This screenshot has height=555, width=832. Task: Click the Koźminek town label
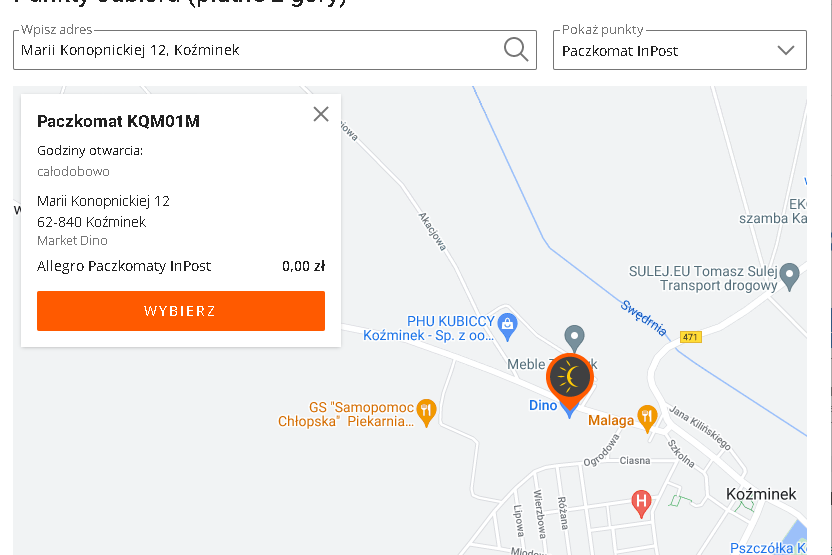[761, 494]
